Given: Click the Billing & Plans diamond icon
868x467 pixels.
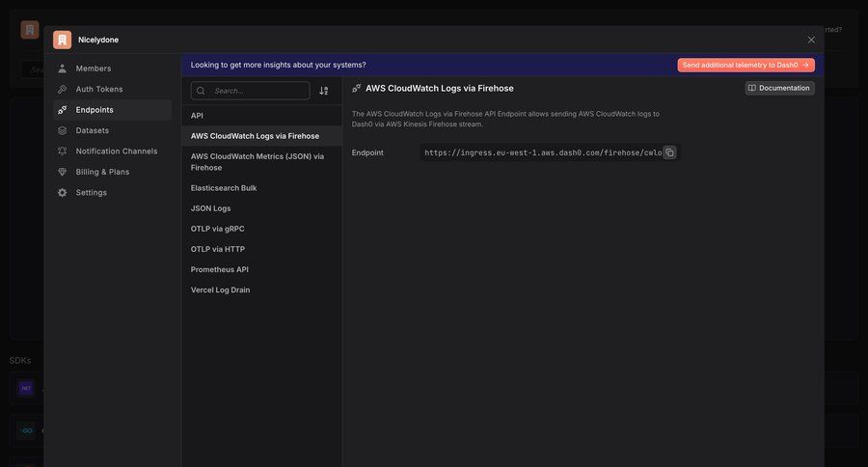Looking at the screenshot, I should tap(63, 172).
